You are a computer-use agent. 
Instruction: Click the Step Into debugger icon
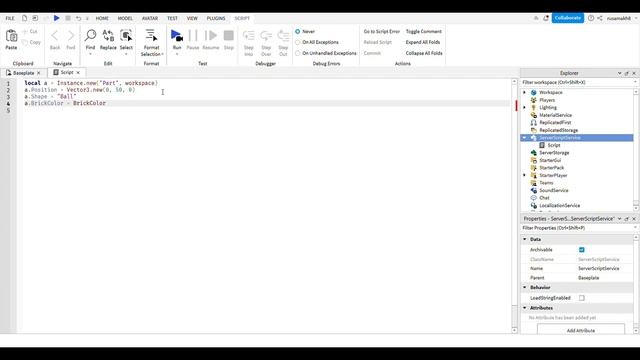pos(249,36)
